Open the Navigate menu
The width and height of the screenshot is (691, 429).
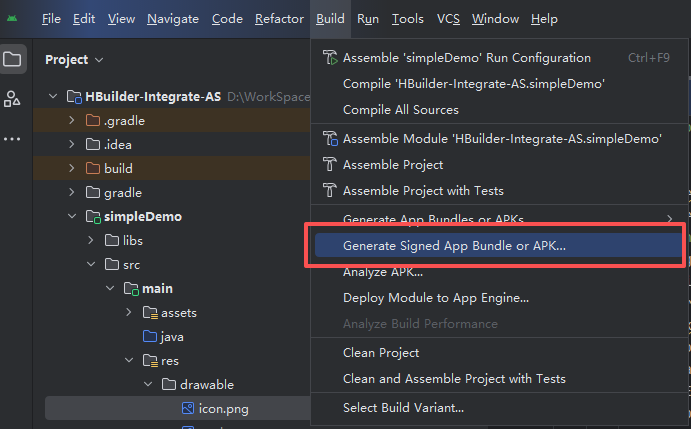click(173, 19)
